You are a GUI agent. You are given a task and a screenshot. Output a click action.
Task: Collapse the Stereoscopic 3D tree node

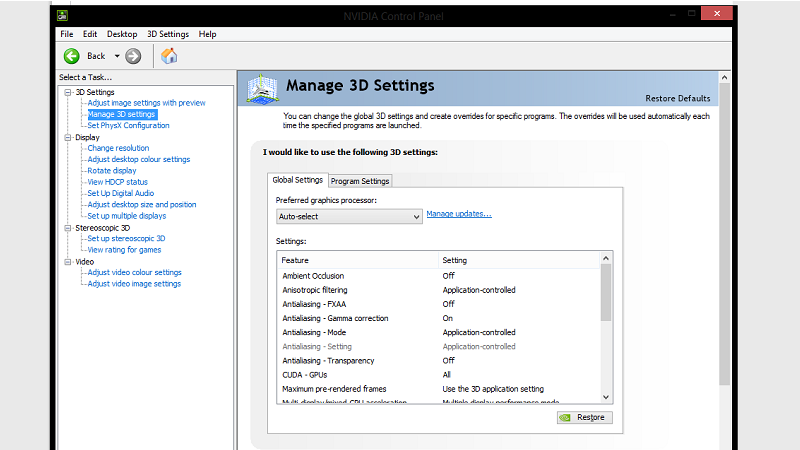(x=68, y=228)
